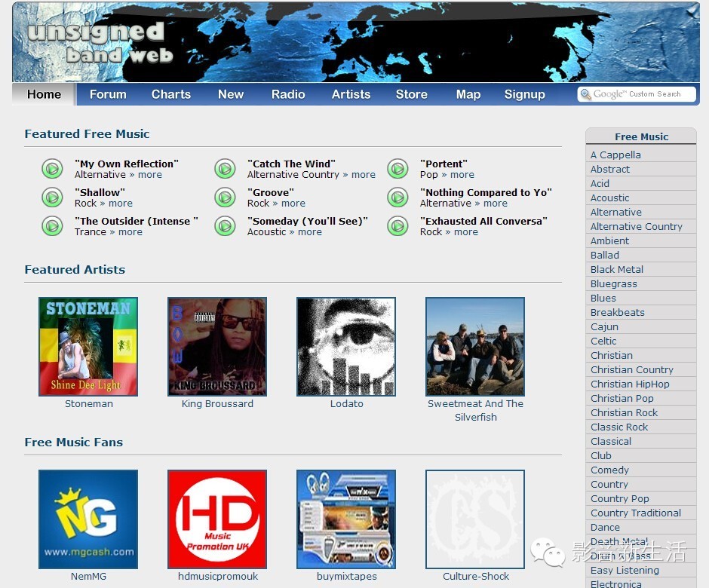This screenshot has height=588, width=709.
Task: Switch to the Signup tab
Action: [x=524, y=94]
